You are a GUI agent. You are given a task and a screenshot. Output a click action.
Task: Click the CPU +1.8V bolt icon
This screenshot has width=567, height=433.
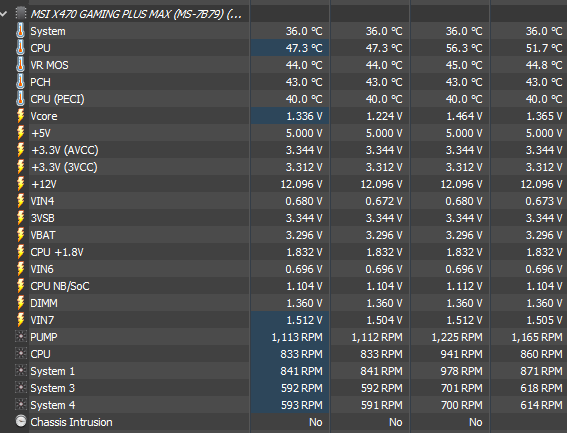(x=21, y=252)
